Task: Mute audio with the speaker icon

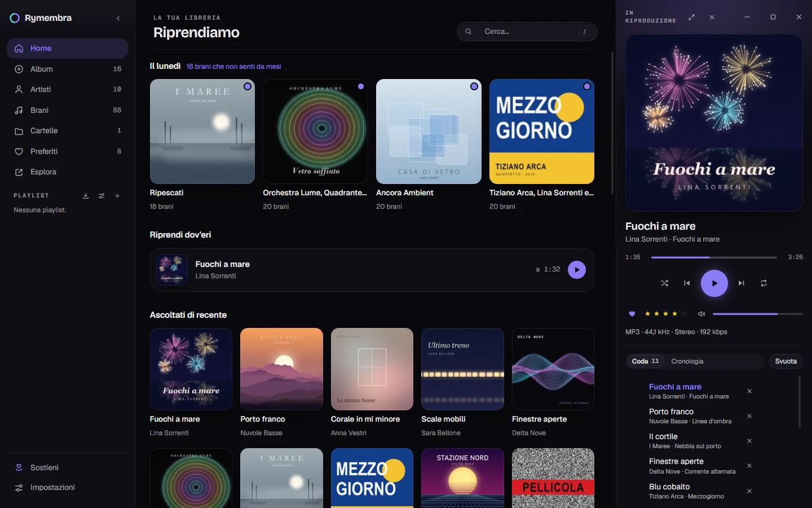Action: click(x=701, y=314)
